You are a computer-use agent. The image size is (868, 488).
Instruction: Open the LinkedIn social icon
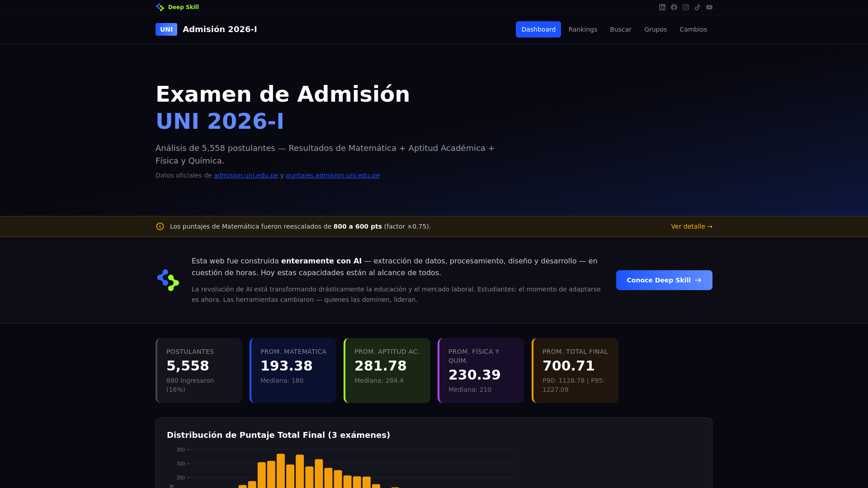click(662, 7)
